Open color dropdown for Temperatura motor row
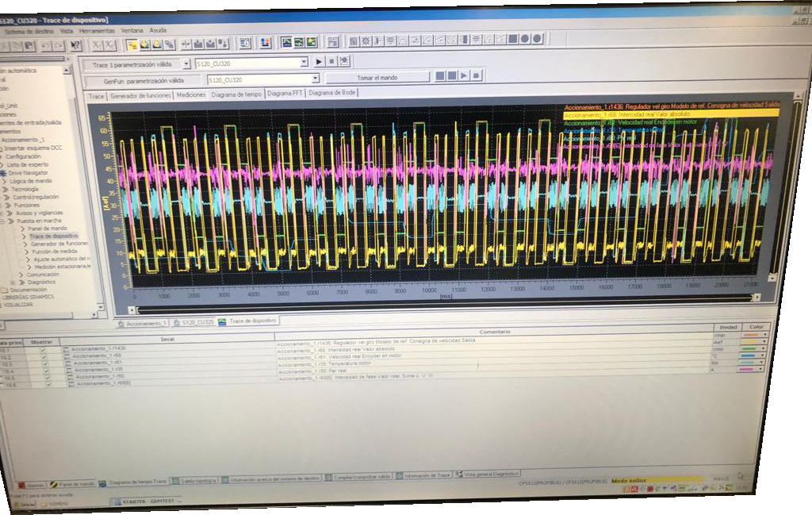The width and height of the screenshot is (812, 515). (762, 355)
